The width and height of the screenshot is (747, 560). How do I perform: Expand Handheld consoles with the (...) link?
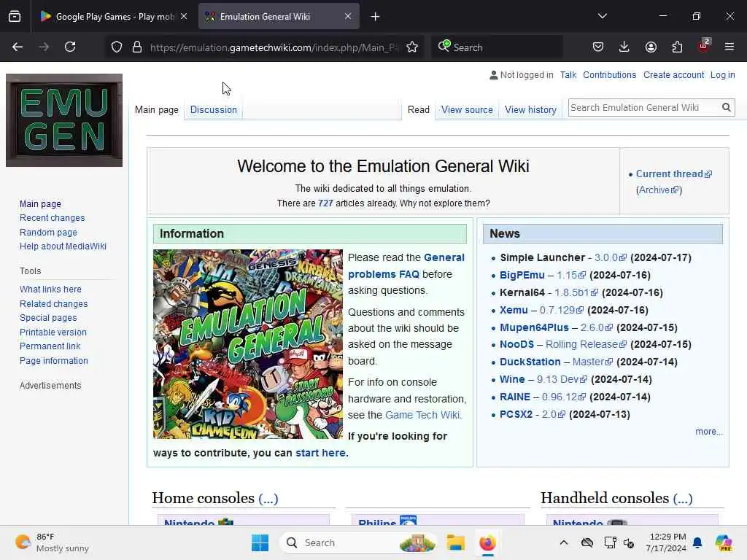[683, 498]
